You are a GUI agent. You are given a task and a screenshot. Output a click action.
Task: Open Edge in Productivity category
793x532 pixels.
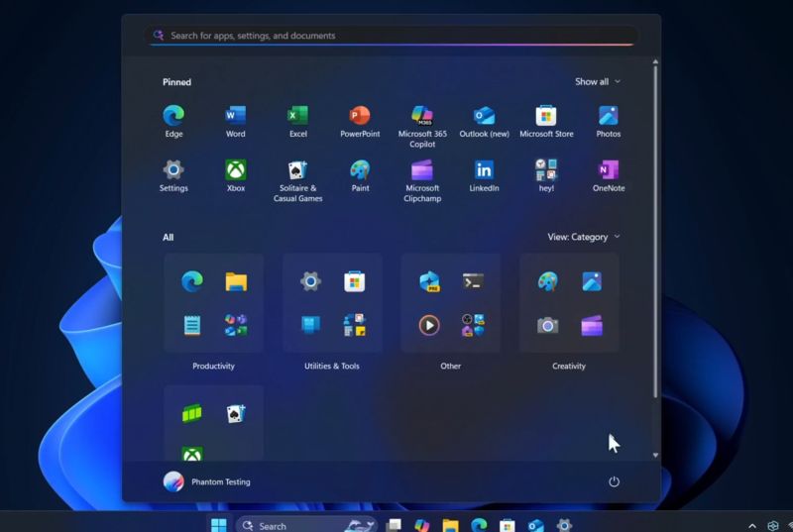coord(191,281)
